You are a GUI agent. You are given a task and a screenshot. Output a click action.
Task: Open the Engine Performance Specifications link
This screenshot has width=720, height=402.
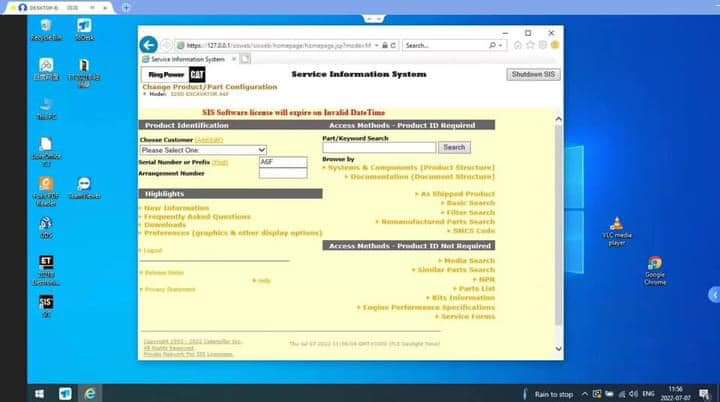tap(428, 307)
